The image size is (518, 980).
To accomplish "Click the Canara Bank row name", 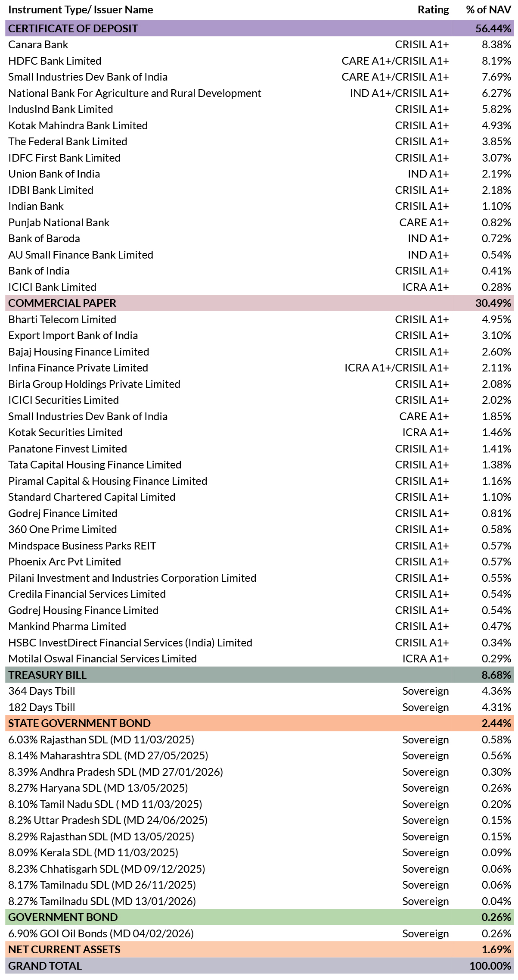I will [x=38, y=45].
